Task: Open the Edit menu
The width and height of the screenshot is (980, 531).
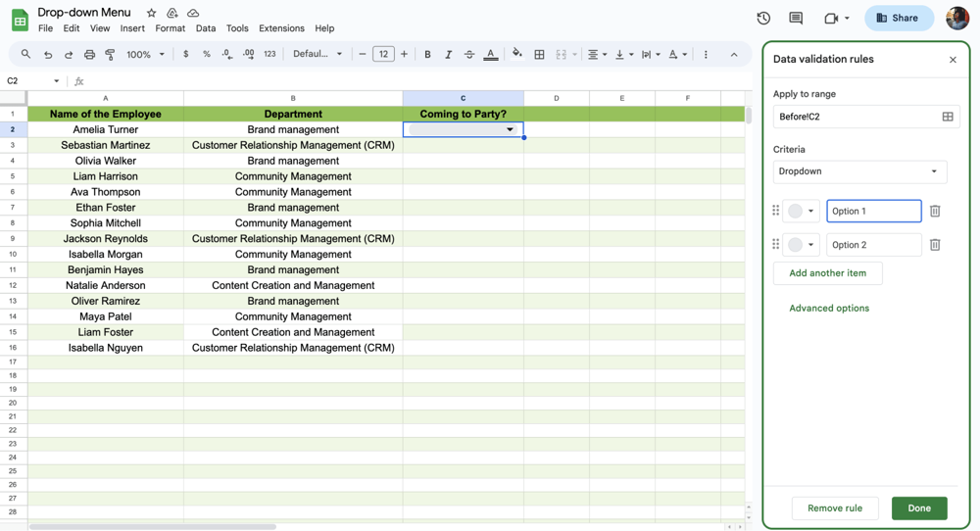Action: tap(72, 28)
